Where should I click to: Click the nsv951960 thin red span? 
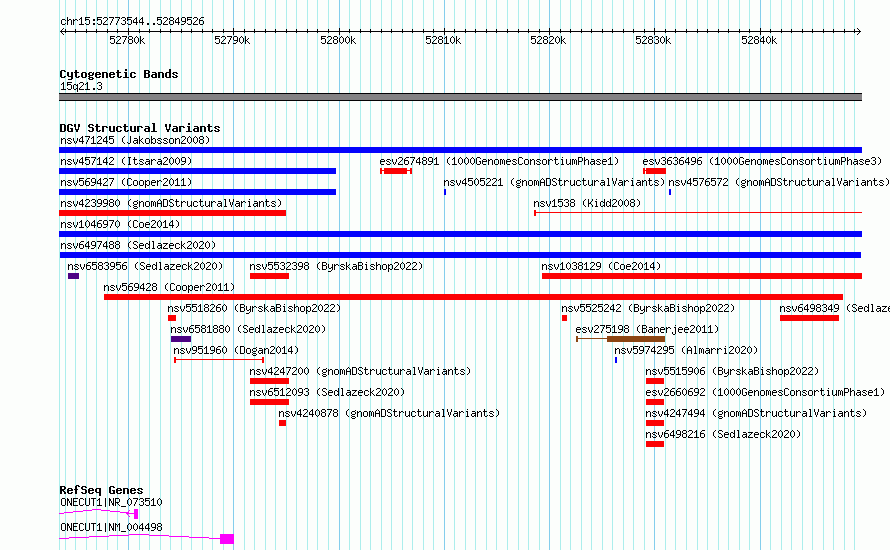point(219,360)
